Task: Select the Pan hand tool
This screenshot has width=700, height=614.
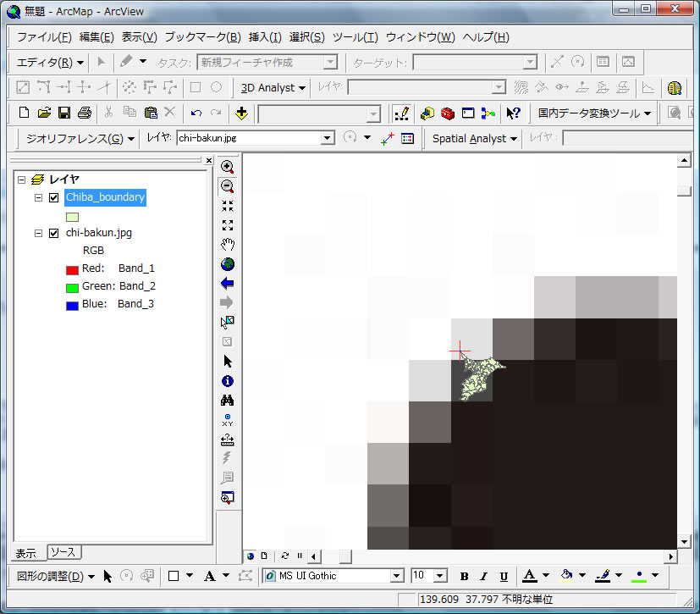Action: (227, 245)
